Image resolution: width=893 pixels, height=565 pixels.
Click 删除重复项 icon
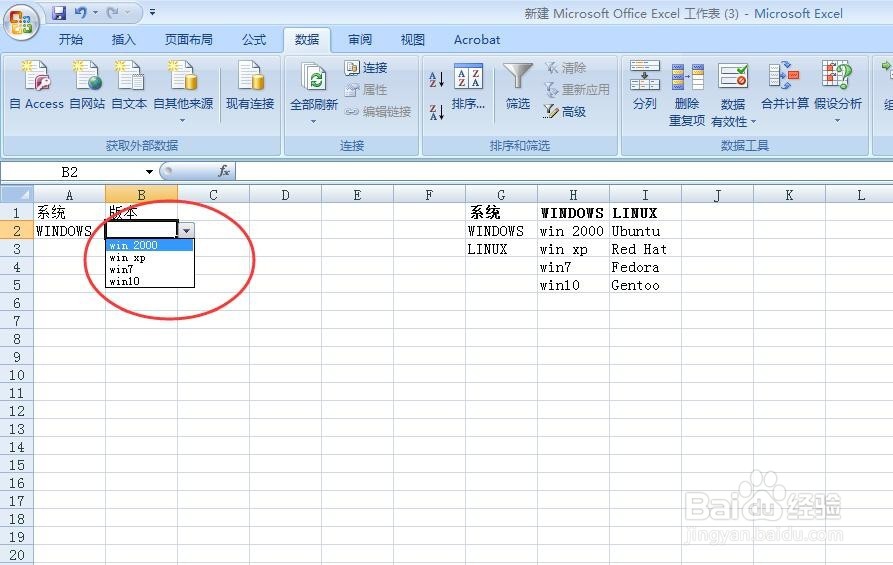coord(687,79)
